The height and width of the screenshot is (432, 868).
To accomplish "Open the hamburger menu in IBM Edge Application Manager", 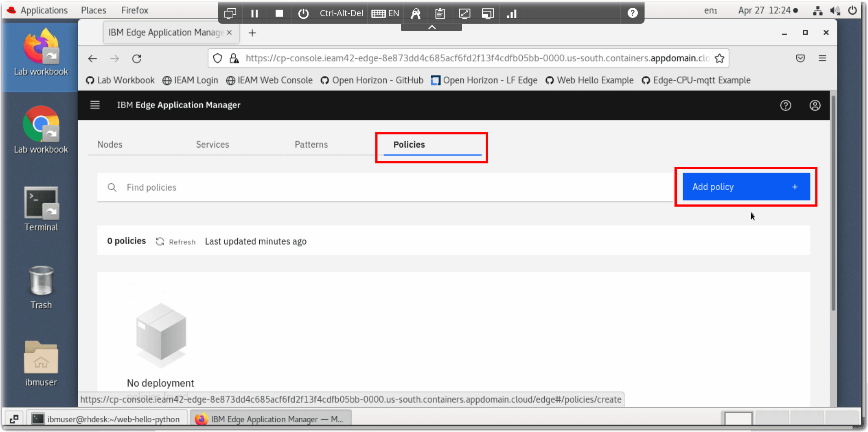I will click(x=95, y=105).
